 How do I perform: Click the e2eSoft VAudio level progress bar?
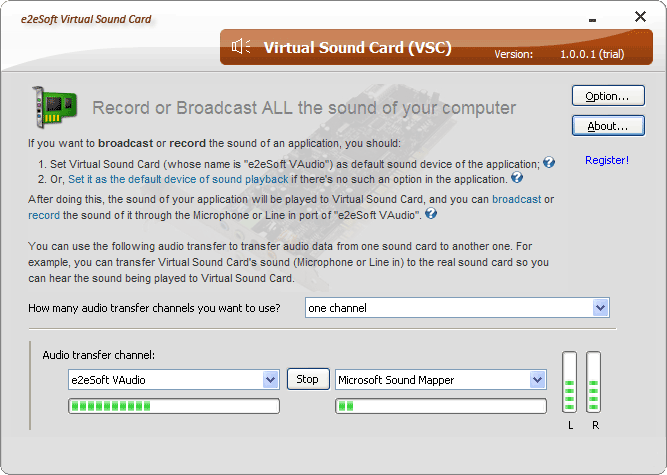pyautogui.click(x=174, y=406)
